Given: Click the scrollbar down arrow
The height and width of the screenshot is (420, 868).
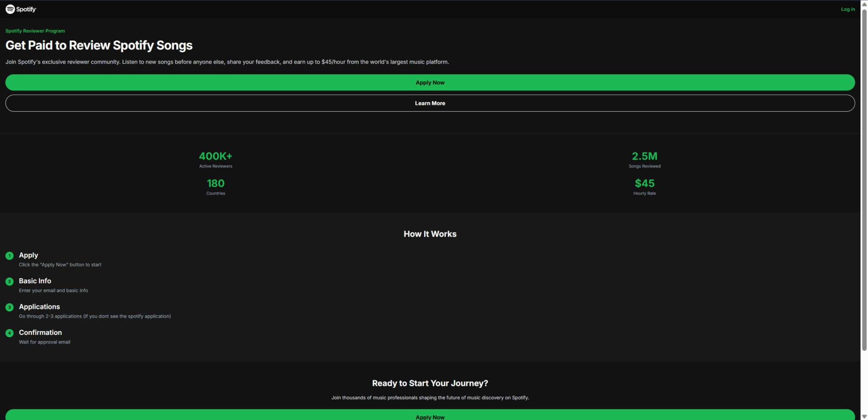Looking at the screenshot, I should point(863,416).
